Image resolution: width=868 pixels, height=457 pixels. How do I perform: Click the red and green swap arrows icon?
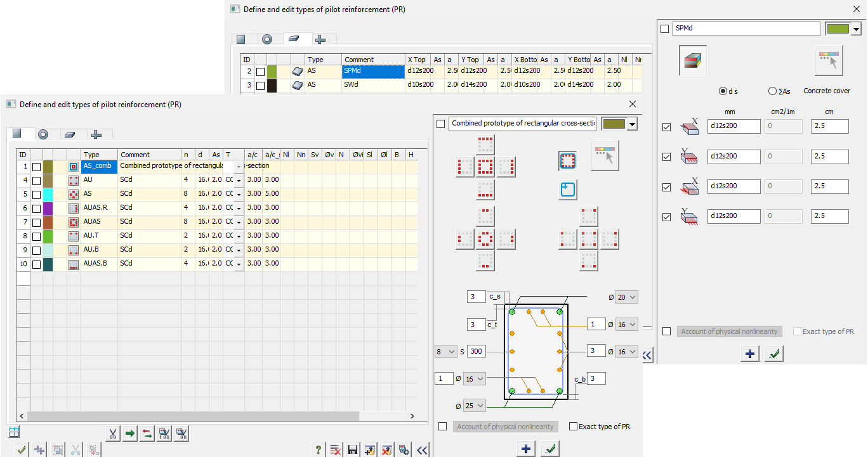(147, 434)
